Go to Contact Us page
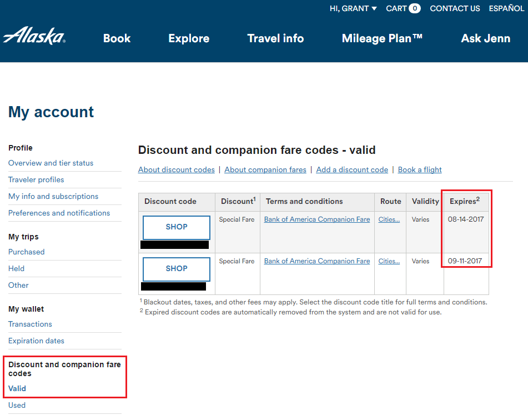This screenshot has width=528, height=420. pos(455,8)
